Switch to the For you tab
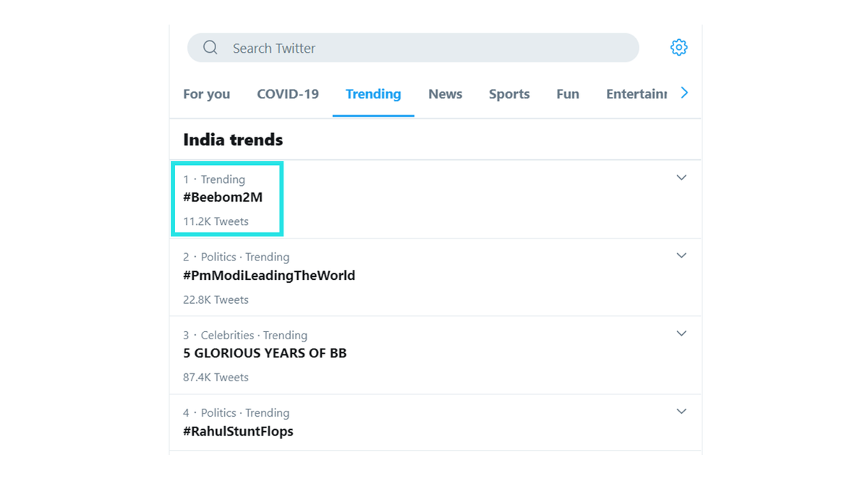 [x=206, y=94]
